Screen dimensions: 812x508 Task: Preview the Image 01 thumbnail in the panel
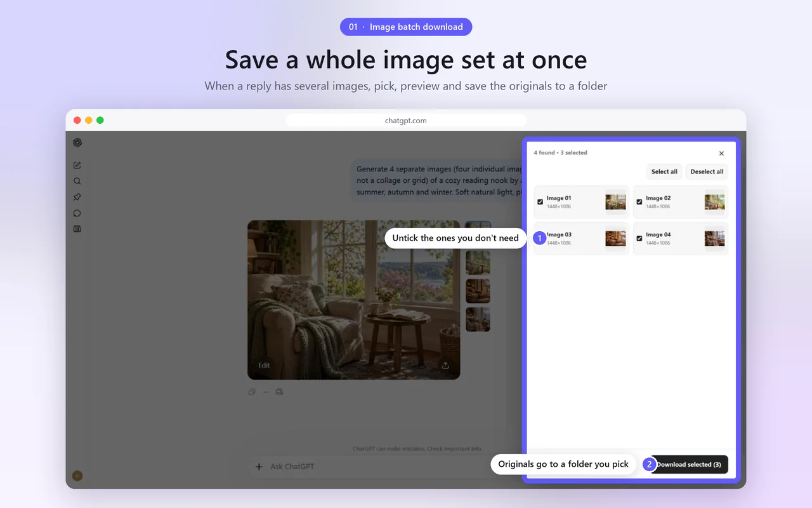pos(615,202)
